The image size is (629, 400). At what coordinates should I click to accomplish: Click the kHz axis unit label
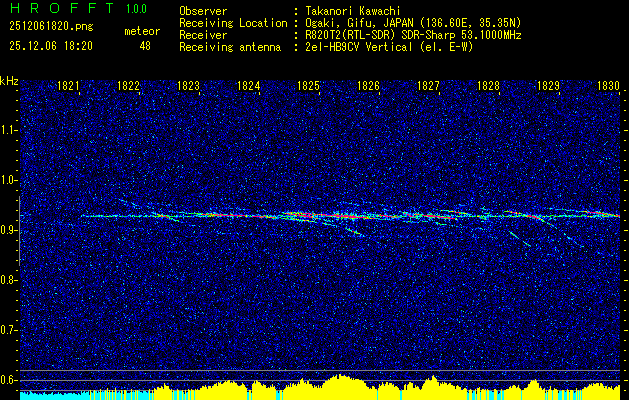[x=9, y=81]
